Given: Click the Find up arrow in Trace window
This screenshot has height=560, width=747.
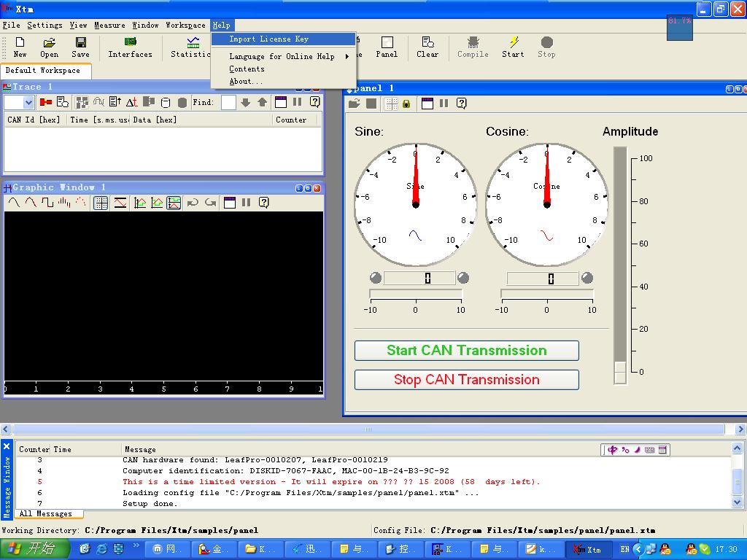Looking at the screenshot, I should tap(263, 102).
